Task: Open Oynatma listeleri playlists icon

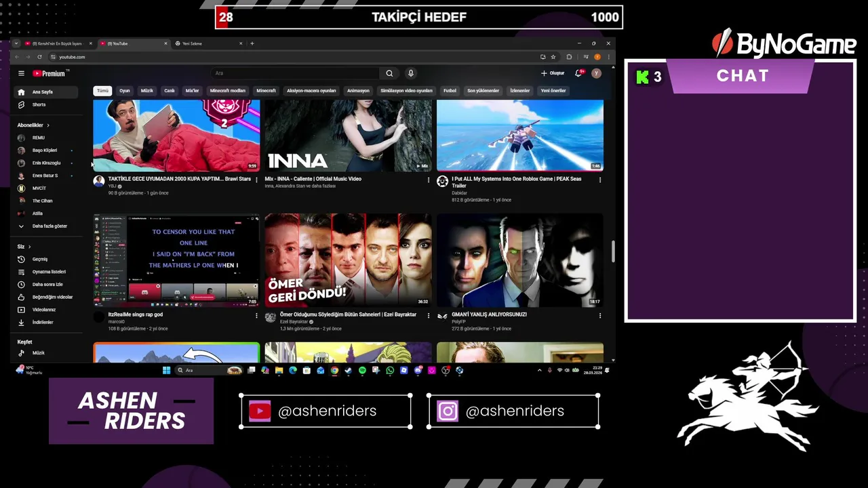Action: (x=21, y=272)
